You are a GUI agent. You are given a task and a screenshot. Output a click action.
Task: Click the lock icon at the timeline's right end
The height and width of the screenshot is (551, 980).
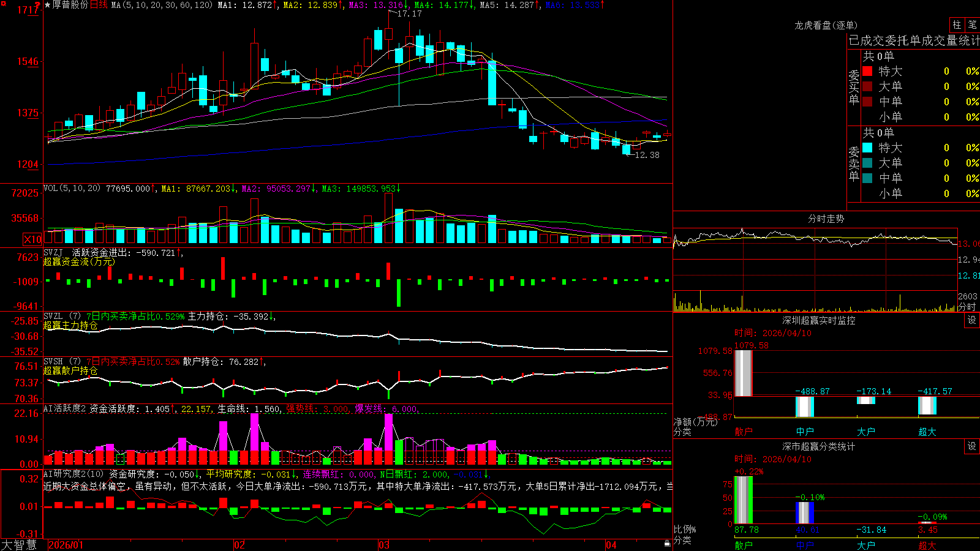667,544
